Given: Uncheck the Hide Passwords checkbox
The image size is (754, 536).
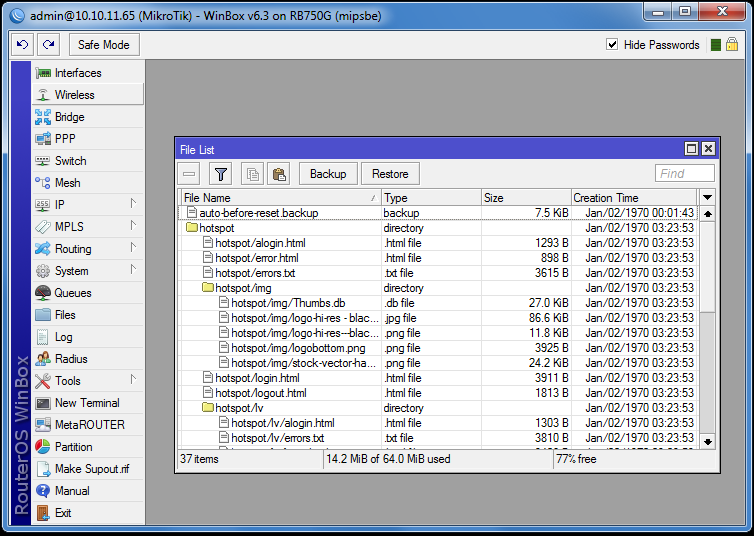Looking at the screenshot, I should click(612, 45).
